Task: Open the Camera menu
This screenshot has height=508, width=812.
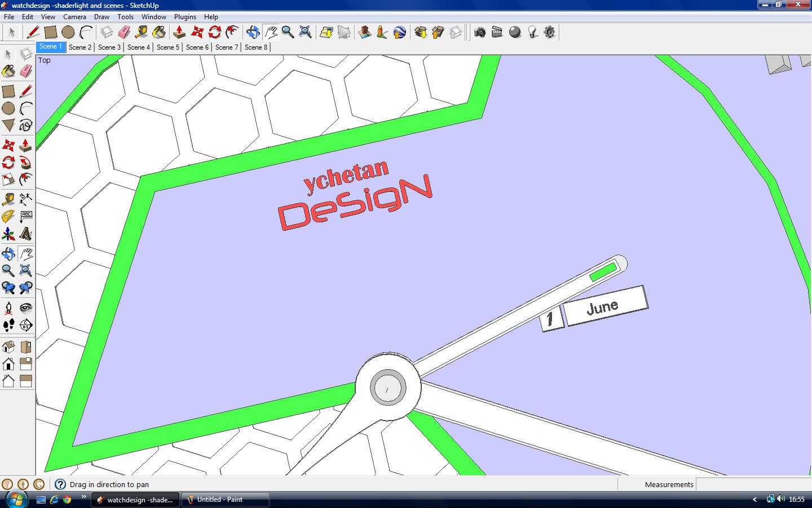Action: 74,17
